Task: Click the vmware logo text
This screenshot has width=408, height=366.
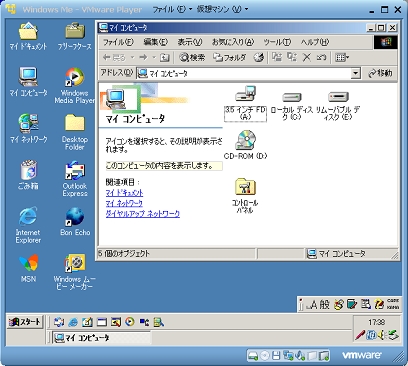Action: [x=361, y=355]
